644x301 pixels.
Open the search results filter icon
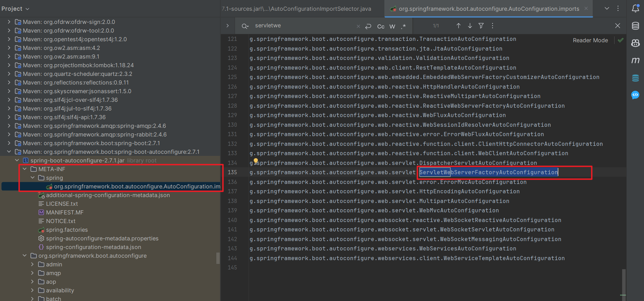coord(481,26)
